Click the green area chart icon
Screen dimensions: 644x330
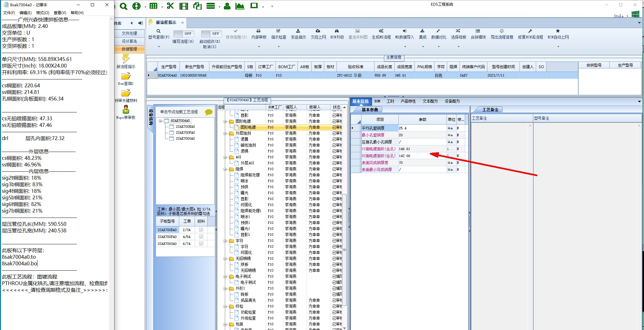point(240,6)
